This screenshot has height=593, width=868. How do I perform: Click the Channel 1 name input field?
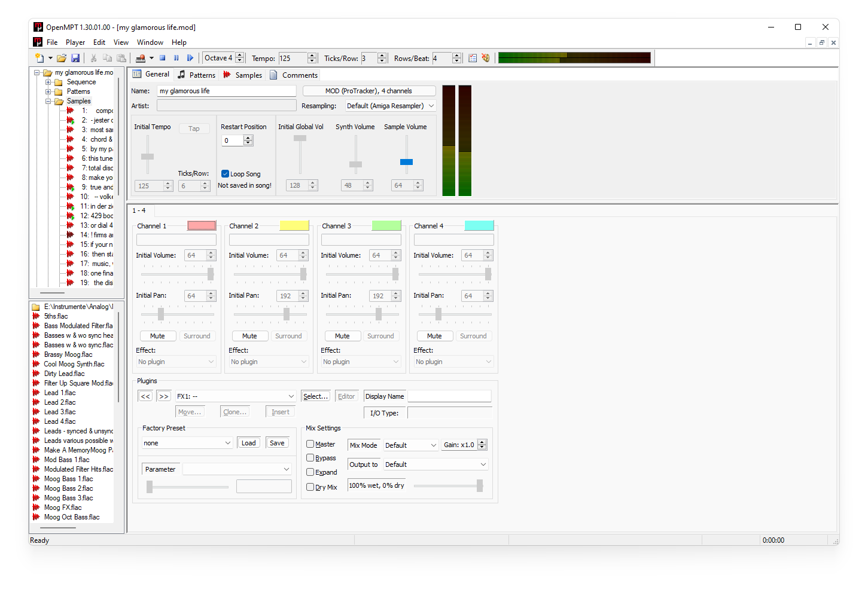click(x=176, y=240)
